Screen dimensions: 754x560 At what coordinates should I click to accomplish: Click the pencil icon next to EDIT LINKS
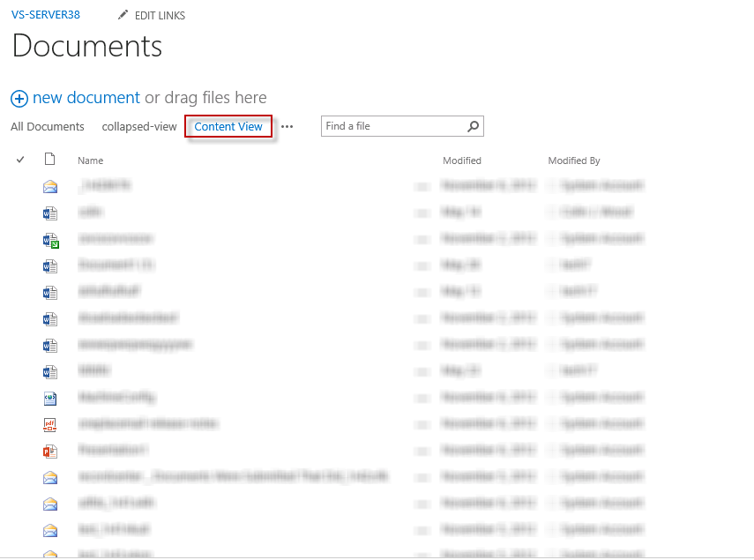123,16
